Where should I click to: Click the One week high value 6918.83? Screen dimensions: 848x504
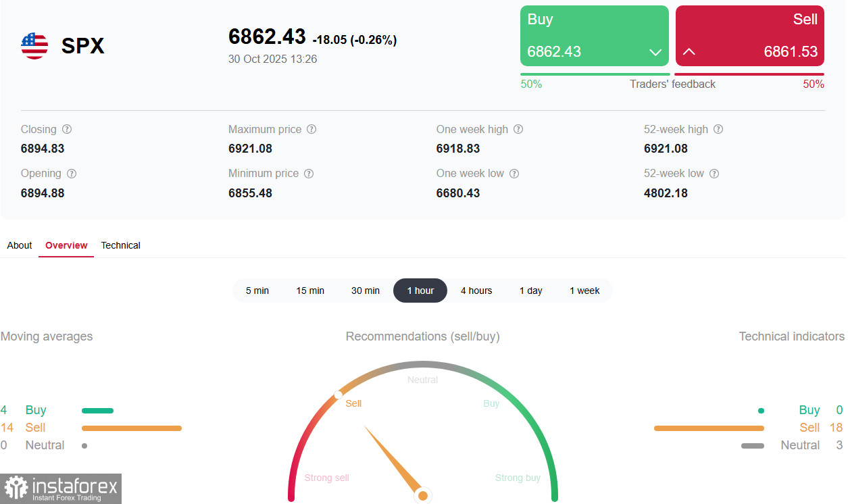458,149
